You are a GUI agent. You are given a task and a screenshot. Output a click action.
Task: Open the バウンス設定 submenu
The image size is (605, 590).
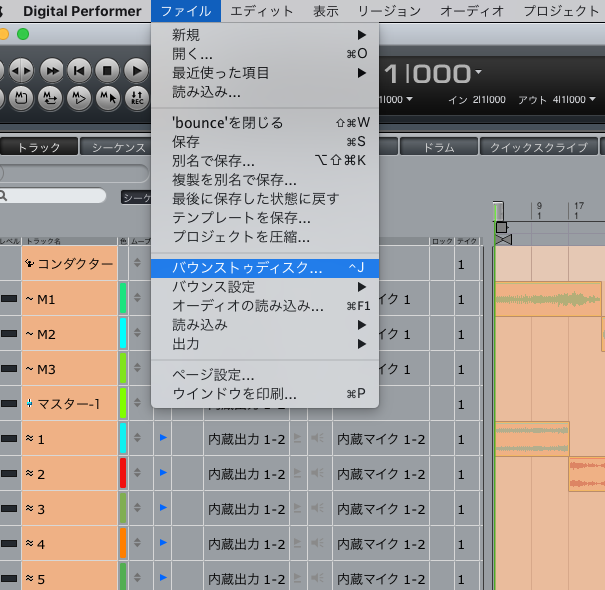[265, 287]
